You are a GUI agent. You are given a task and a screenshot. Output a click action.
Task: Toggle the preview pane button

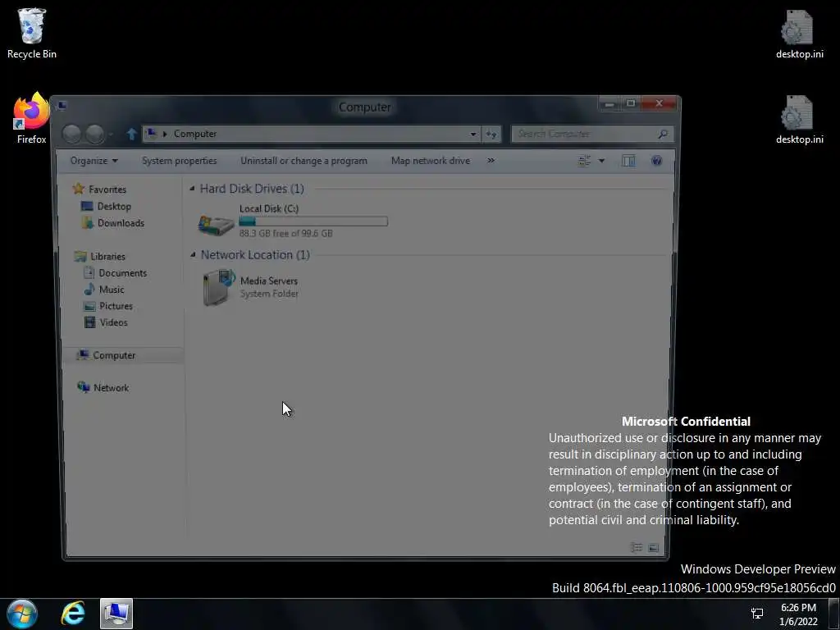(x=628, y=161)
